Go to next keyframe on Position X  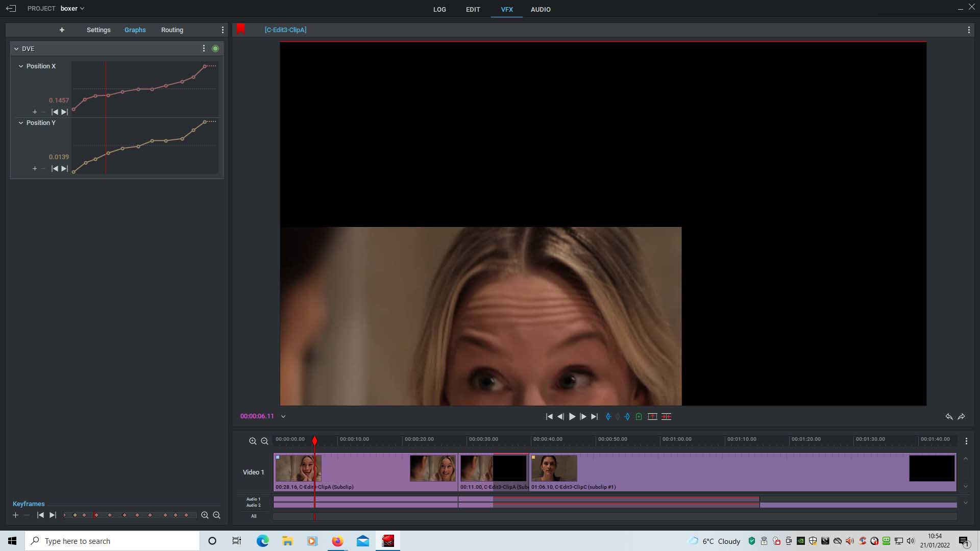pos(64,112)
